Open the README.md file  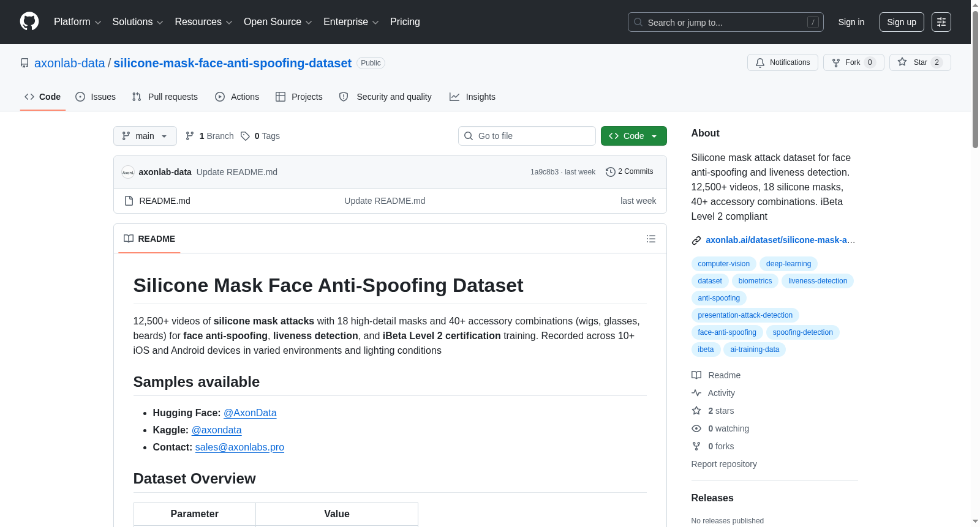165,201
